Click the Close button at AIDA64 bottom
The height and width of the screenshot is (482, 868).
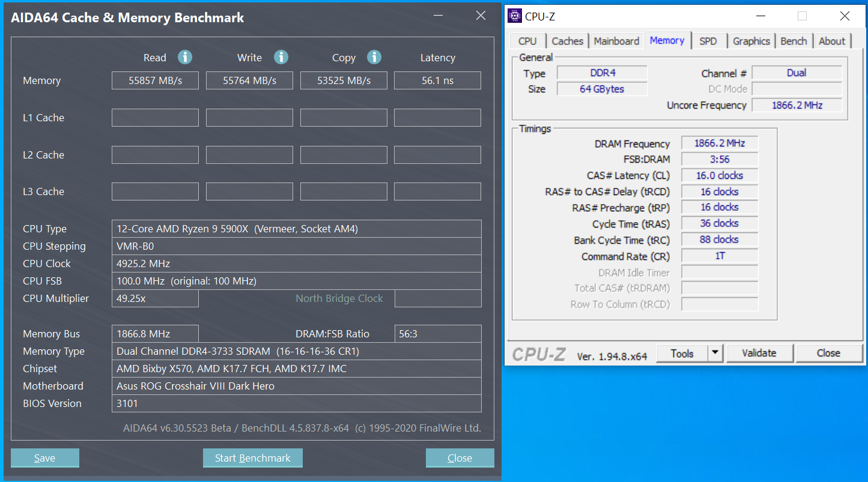[460, 458]
